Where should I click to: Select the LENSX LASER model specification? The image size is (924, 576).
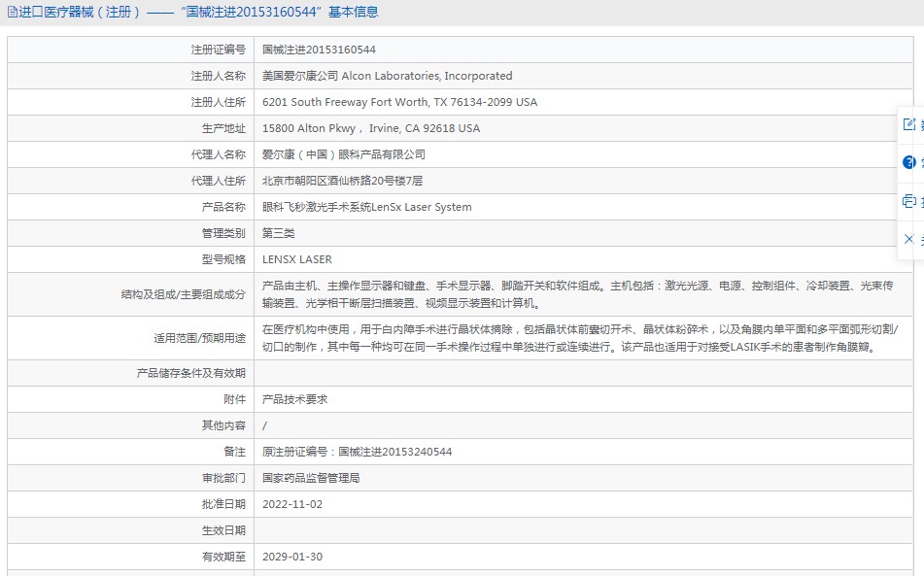pyautogui.click(x=296, y=259)
